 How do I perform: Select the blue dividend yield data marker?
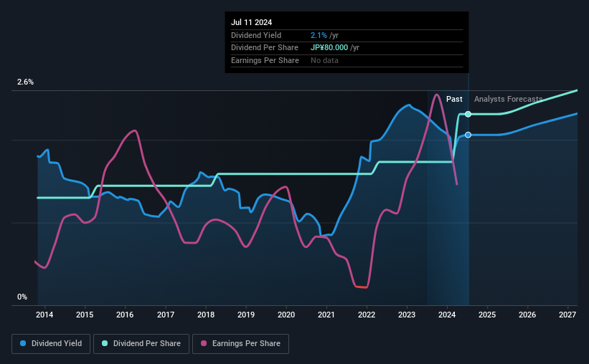[468, 135]
